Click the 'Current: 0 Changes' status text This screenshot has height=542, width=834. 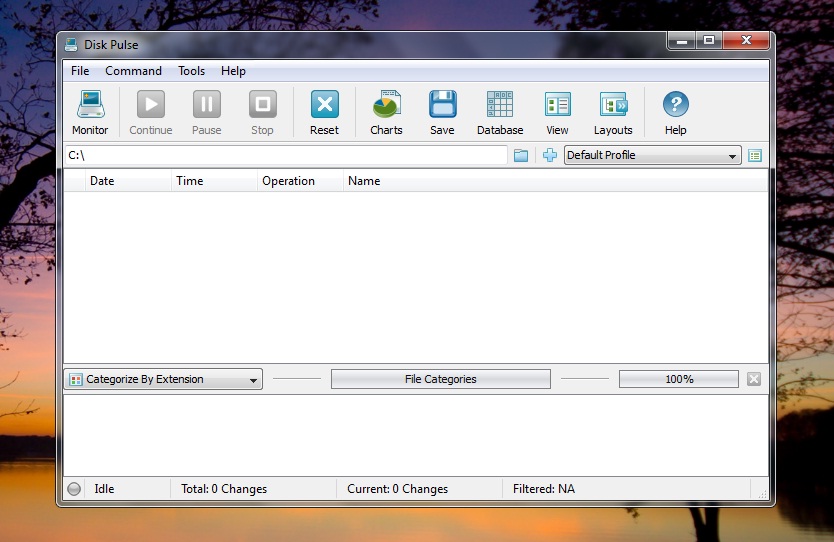pos(397,489)
